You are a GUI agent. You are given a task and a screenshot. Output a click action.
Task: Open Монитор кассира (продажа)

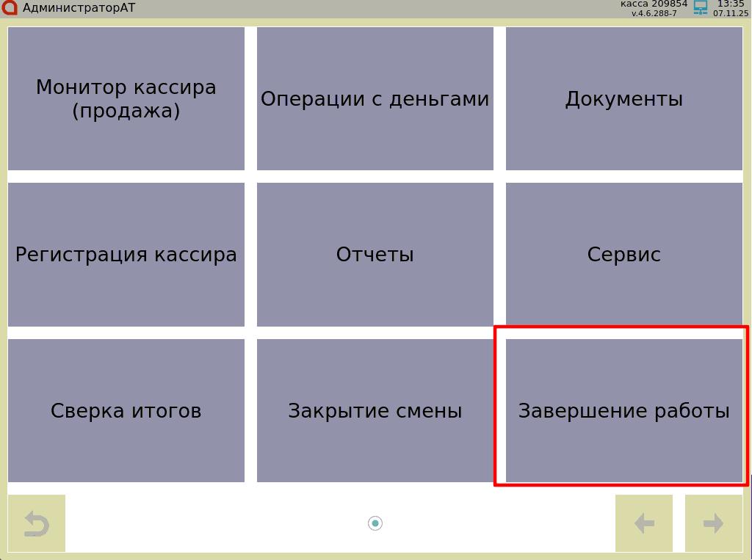126,99
